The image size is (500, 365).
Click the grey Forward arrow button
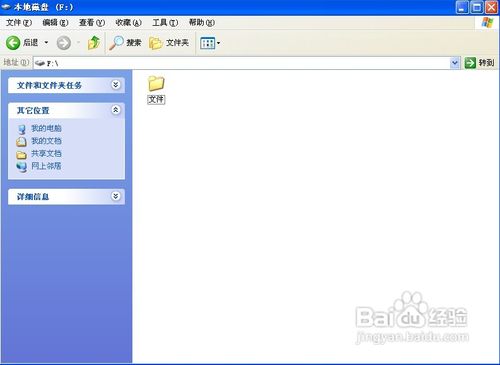click(x=64, y=43)
